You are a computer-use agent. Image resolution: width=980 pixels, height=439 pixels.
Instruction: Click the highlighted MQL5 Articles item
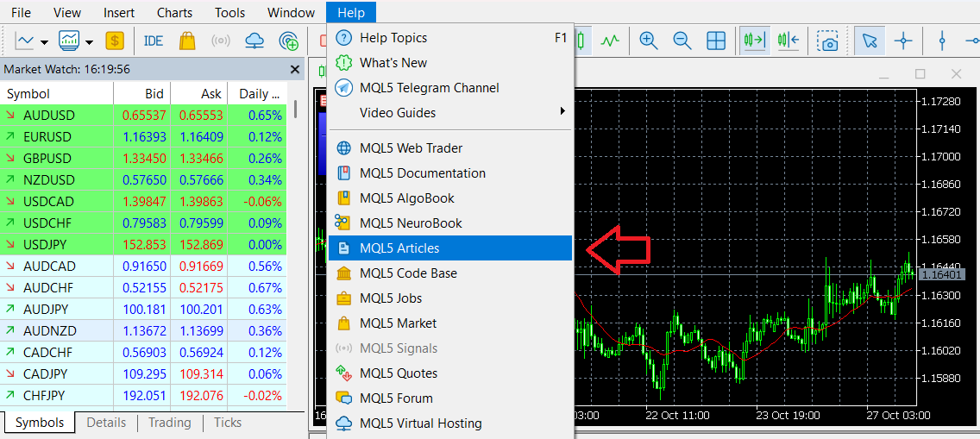450,248
